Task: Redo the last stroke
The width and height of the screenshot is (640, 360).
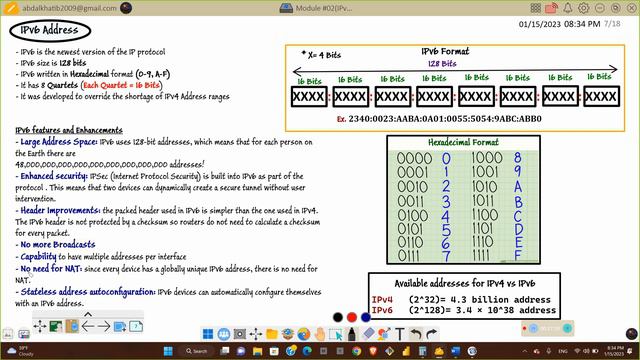Action: (x=431, y=334)
